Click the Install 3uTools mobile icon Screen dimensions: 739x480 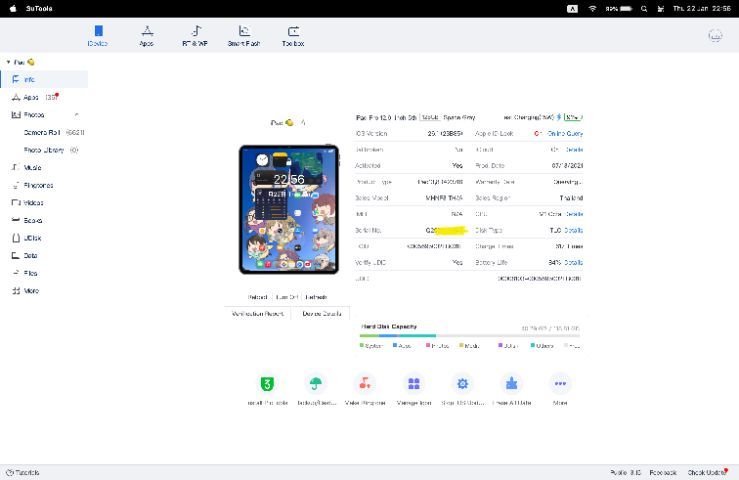click(x=267, y=384)
